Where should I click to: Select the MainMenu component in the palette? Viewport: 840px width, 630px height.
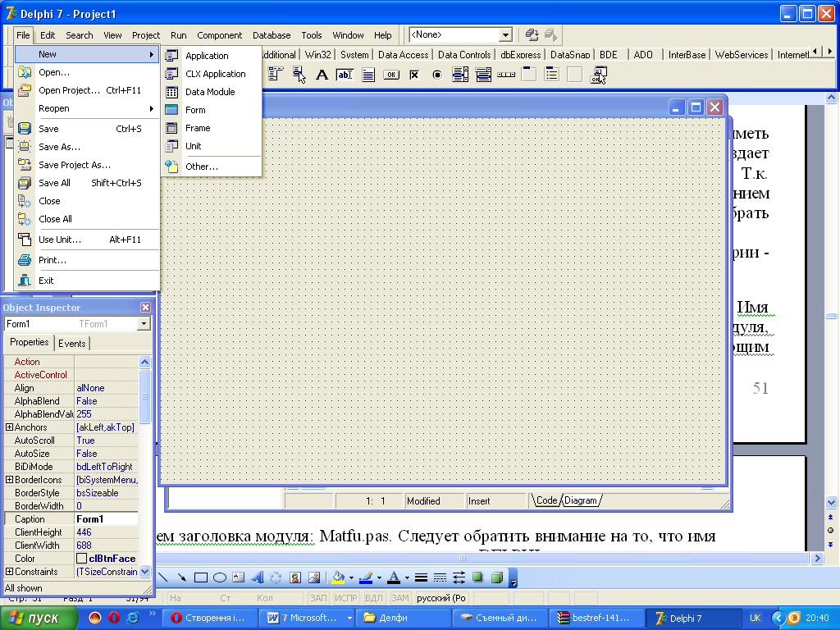(x=276, y=75)
